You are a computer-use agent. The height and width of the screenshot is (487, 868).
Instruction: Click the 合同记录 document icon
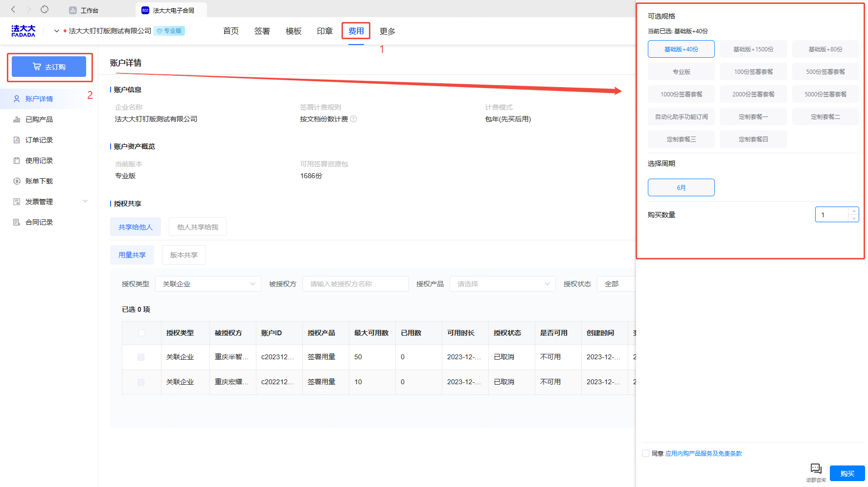coord(17,222)
